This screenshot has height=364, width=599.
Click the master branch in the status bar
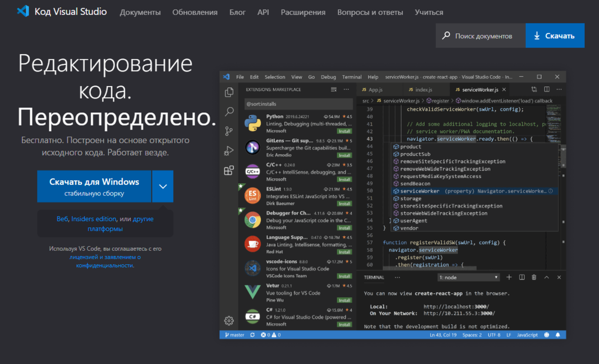click(x=234, y=335)
